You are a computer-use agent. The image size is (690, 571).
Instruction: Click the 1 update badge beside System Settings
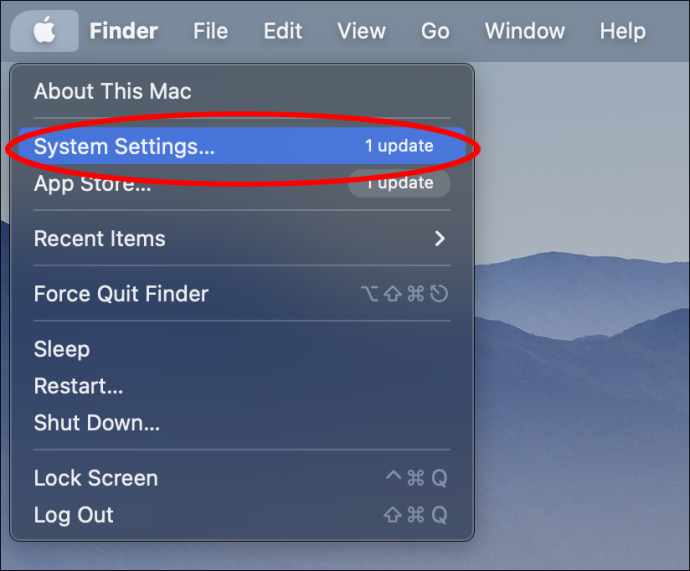tap(399, 146)
